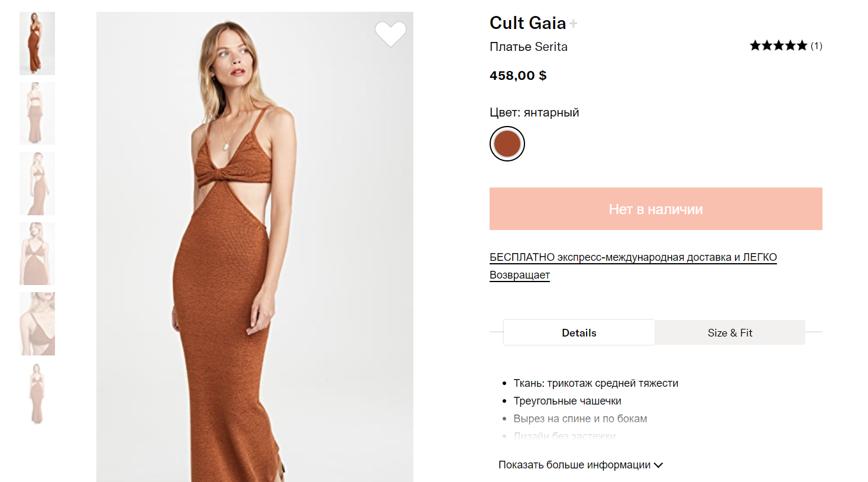Pick the fourth waist close-up thumbnail

[37, 254]
